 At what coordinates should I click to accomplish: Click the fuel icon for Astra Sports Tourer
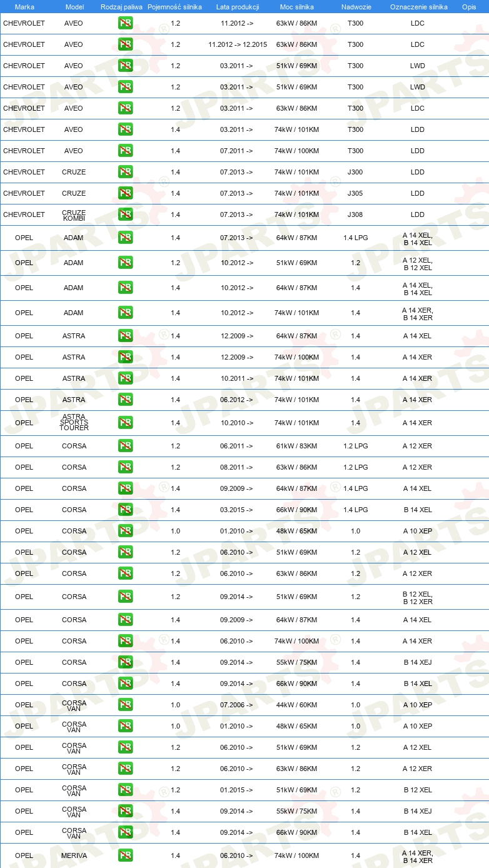(125, 423)
